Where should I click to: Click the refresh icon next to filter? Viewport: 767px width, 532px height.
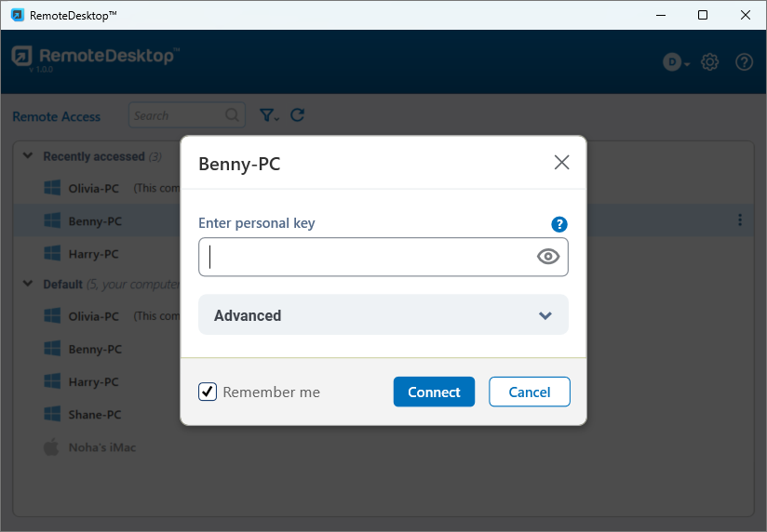click(297, 115)
